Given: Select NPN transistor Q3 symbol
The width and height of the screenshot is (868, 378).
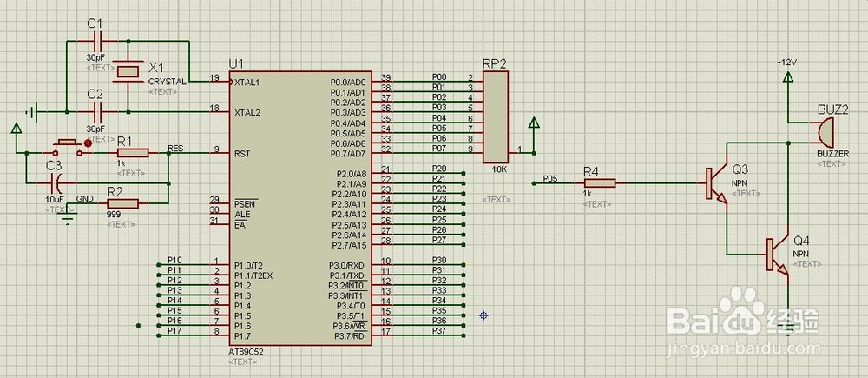Looking at the screenshot, I should [x=718, y=182].
